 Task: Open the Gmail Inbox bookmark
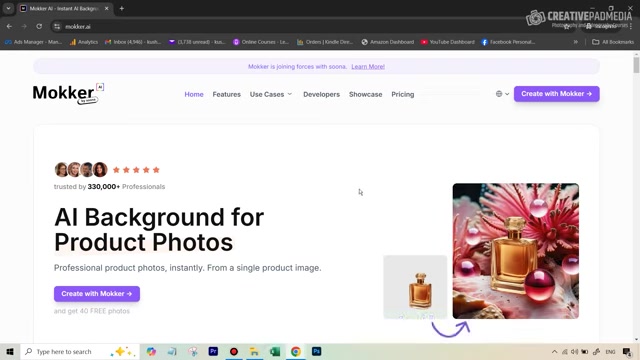(133, 42)
